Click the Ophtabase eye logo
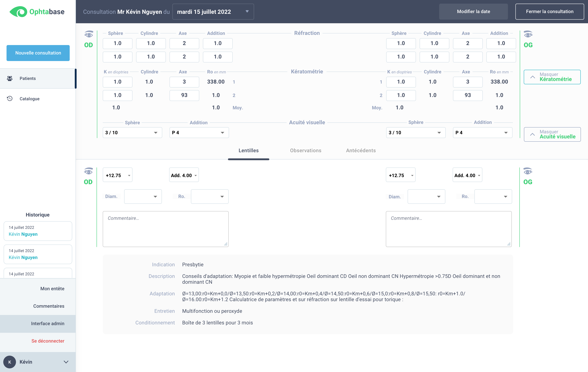This screenshot has width=588, height=372. coord(19,12)
